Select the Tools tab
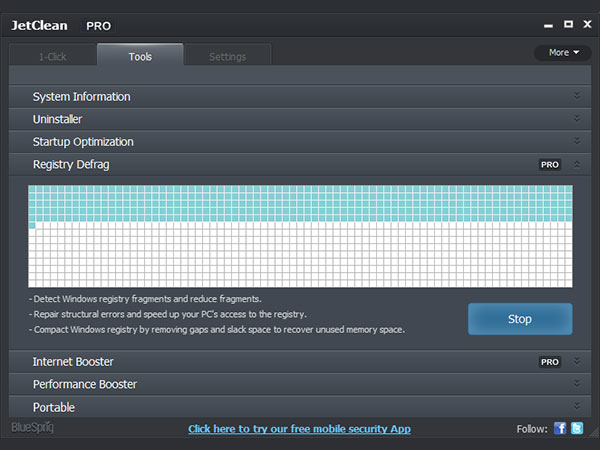This screenshot has width=600, height=450. point(140,57)
